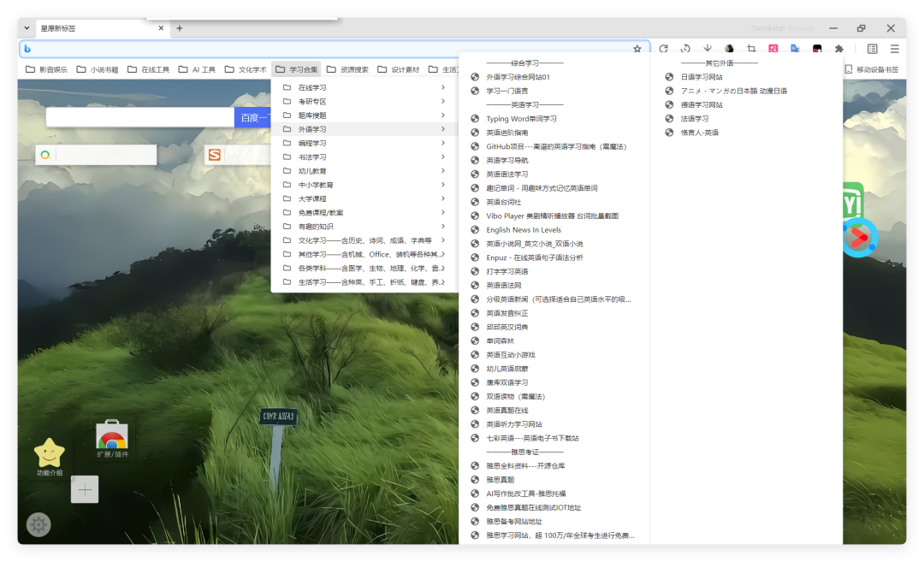
Task: Open the 文化学术 bookmarks folder
Action: click(246, 69)
